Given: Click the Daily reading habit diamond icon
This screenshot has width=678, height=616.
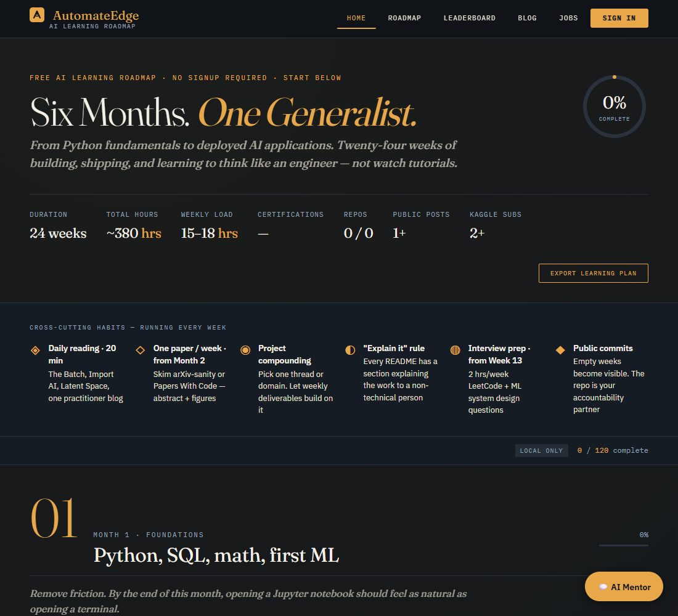Looking at the screenshot, I should click(36, 350).
